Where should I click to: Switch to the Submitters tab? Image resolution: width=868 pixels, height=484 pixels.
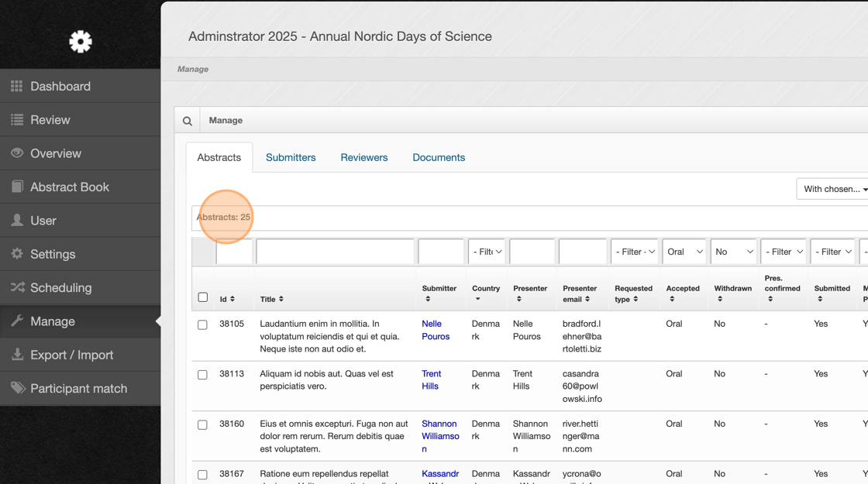click(x=291, y=157)
